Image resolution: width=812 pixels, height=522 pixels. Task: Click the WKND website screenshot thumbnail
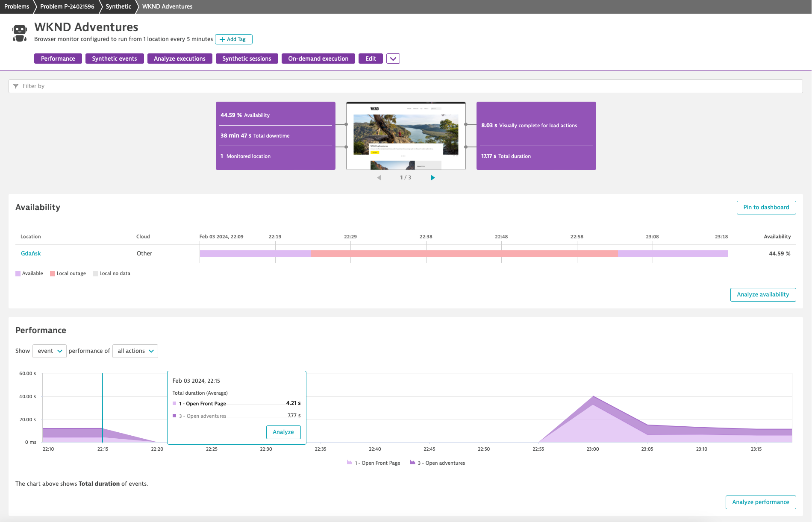click(406, 135)
